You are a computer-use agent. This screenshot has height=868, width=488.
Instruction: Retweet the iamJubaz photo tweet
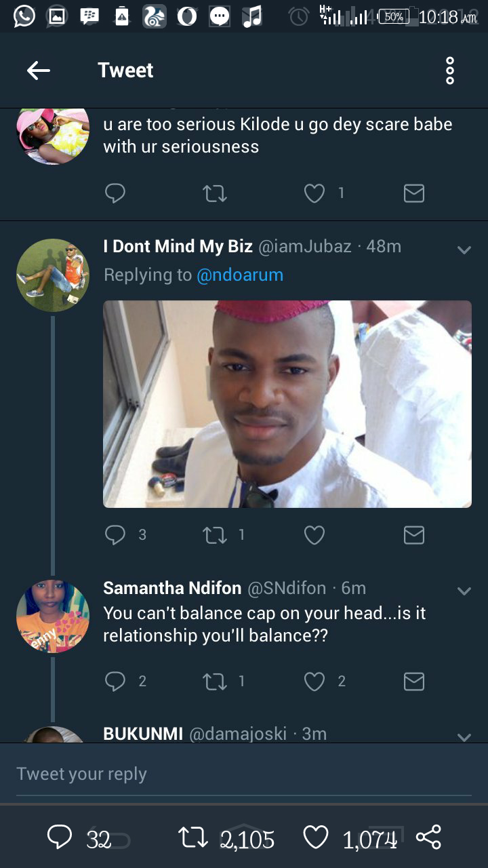point(215,535)
